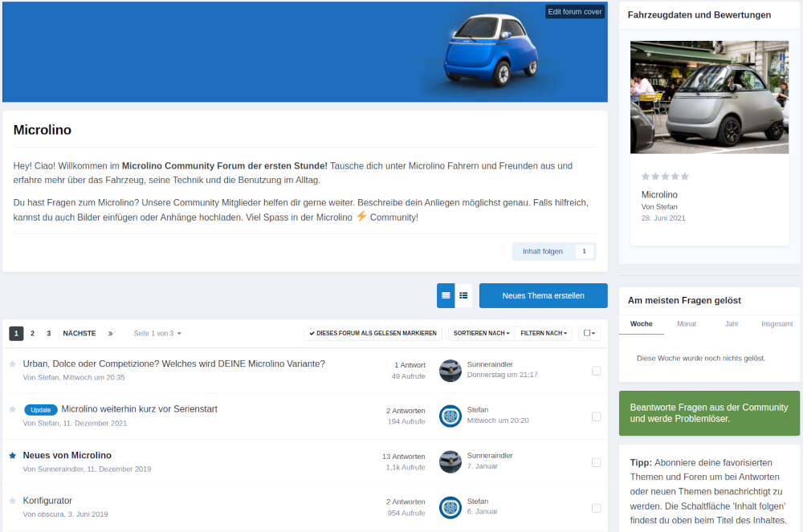Click the blue Microlino car image in forum cover

pos(491,50)
